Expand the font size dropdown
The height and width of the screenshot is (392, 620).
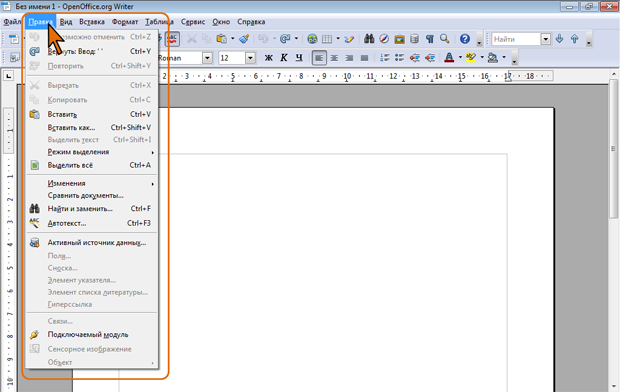tap(250, 58)
